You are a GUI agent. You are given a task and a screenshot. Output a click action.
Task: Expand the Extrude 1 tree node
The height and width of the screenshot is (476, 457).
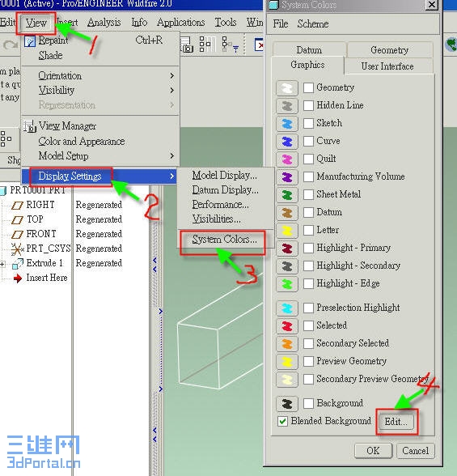[x=2, y=264]
